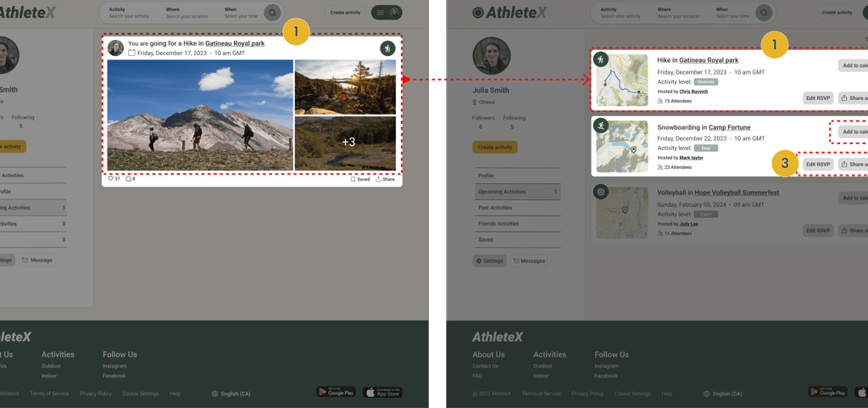Screen dimensions: 868x408
Task: Click the 15 Attendees icon on Hike card
Action: 659,101
